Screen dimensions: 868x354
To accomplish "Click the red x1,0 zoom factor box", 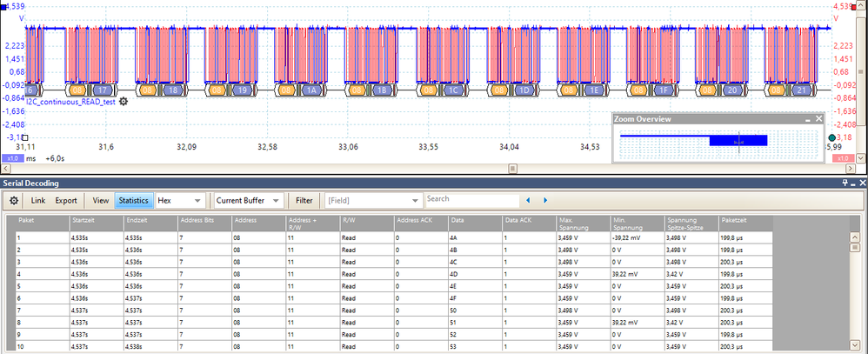I will click(x=843, y=158).
